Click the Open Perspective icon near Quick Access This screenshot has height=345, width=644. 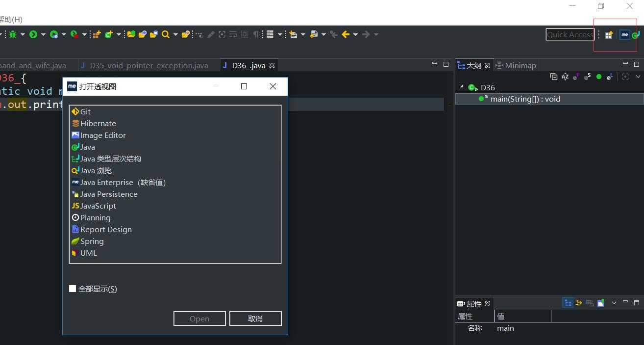click(x=609, y=35)
